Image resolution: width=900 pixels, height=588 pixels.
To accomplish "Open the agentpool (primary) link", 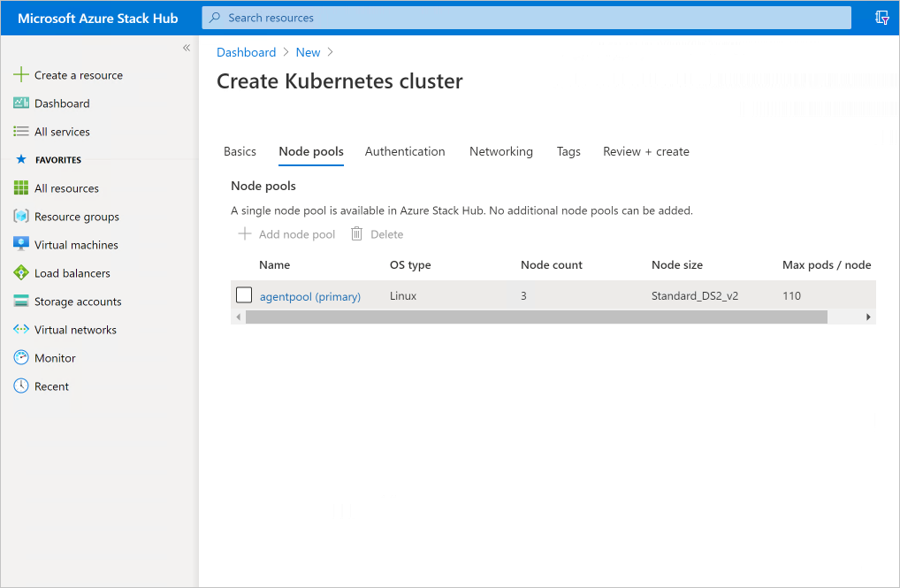I will pyautogui.click(x=310, y=297).
